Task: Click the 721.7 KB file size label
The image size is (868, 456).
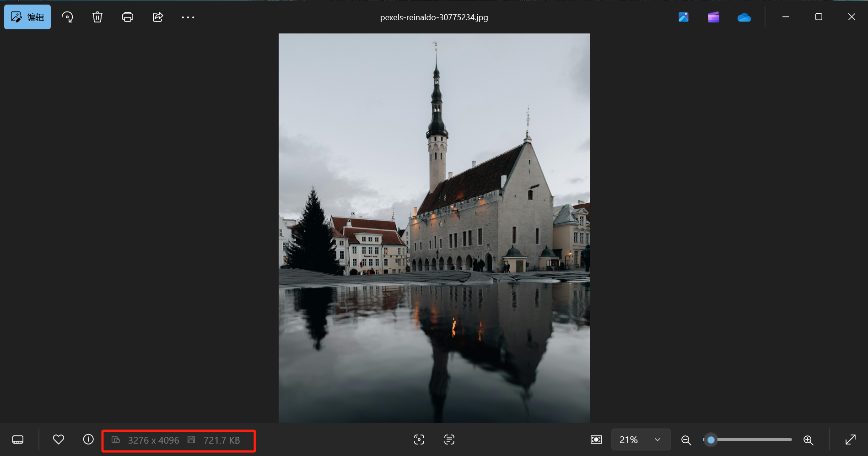Action: pos(221,440)
